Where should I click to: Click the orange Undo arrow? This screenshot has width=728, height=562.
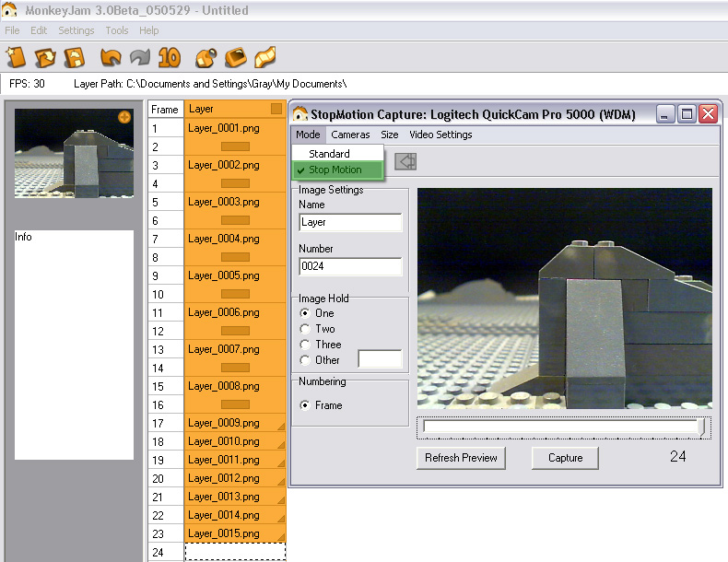(x=111, y=57)
